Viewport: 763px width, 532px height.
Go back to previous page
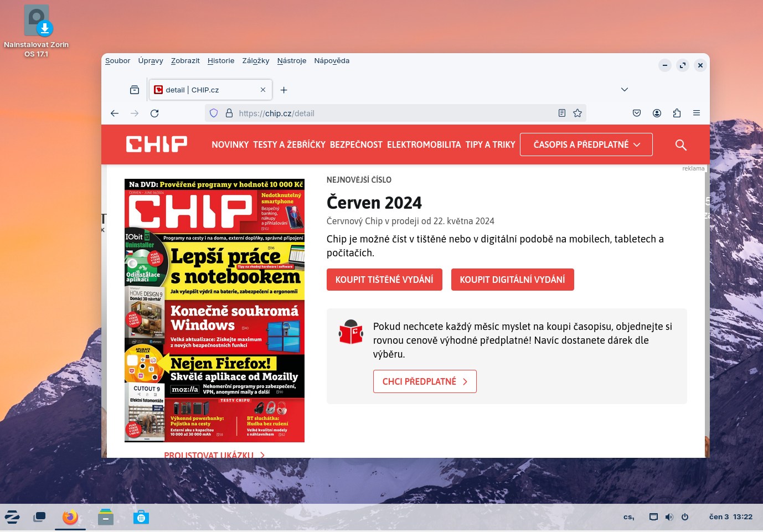pyautogui.click(x=115, y=113)
